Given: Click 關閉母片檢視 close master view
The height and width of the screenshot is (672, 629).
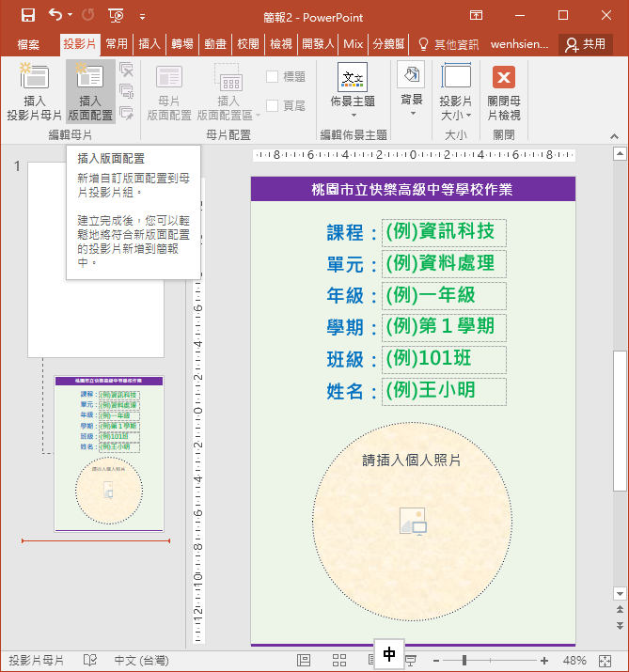Looking at the screenshot, I should (x=504, y=93).
